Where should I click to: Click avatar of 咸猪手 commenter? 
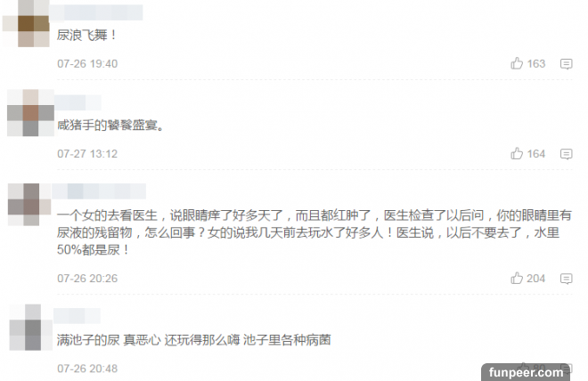point(30,113)
